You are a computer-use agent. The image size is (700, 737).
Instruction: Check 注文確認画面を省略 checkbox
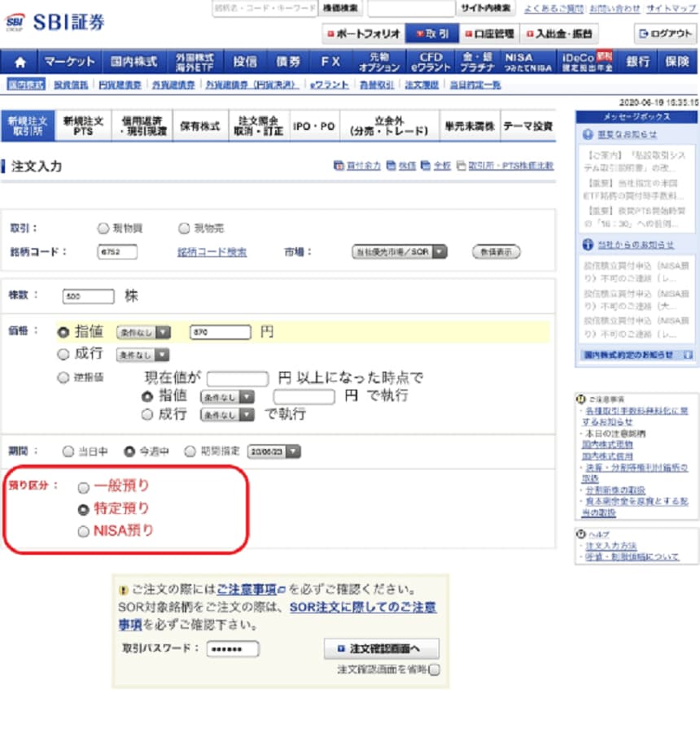(x=435, y=669)
